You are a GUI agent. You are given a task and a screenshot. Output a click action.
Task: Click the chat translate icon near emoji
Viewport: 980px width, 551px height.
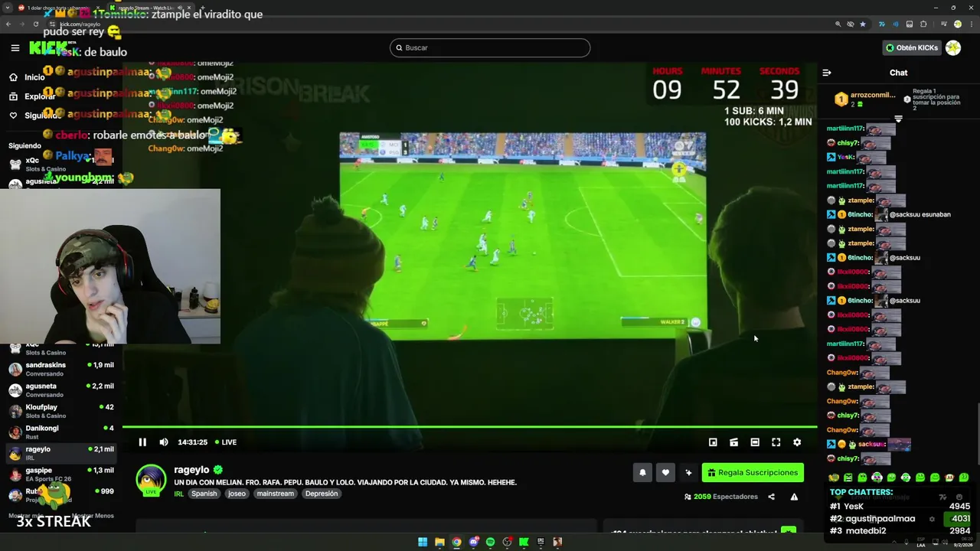pos(942,497)
